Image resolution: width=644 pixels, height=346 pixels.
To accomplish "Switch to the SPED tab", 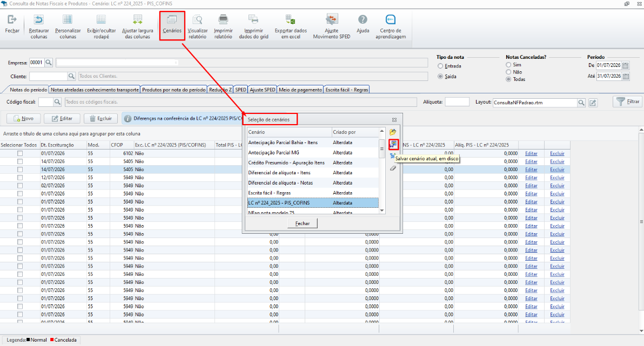I will (240, 90).
